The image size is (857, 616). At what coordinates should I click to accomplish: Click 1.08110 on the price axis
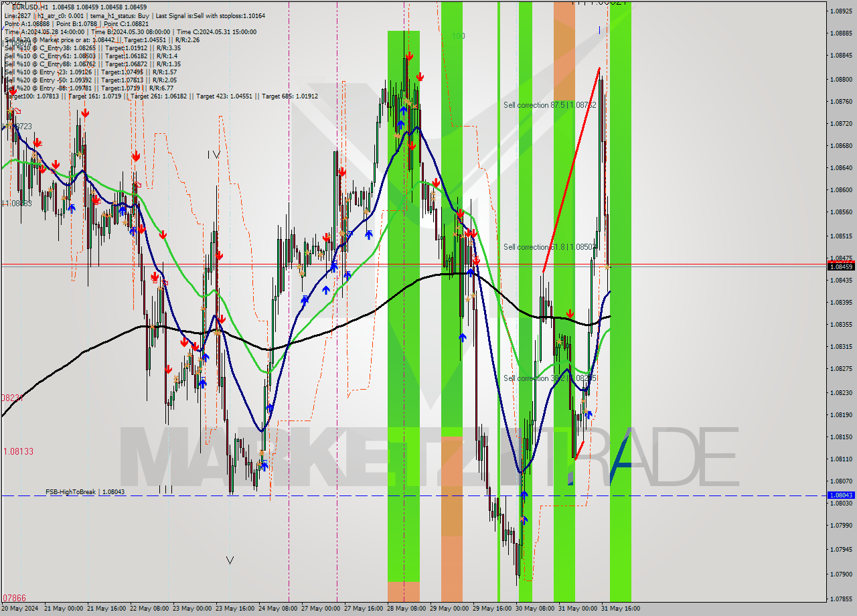841,459
